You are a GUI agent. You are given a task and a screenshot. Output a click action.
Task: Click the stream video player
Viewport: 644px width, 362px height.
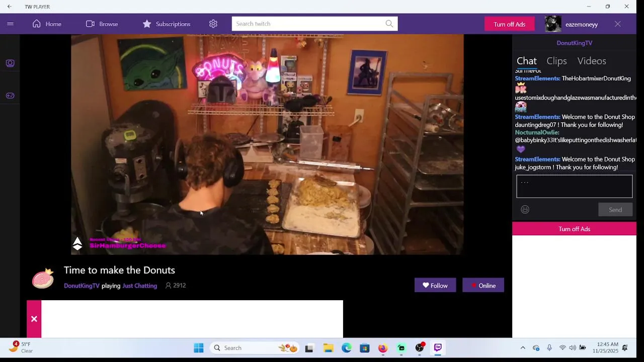pos(267,144)
